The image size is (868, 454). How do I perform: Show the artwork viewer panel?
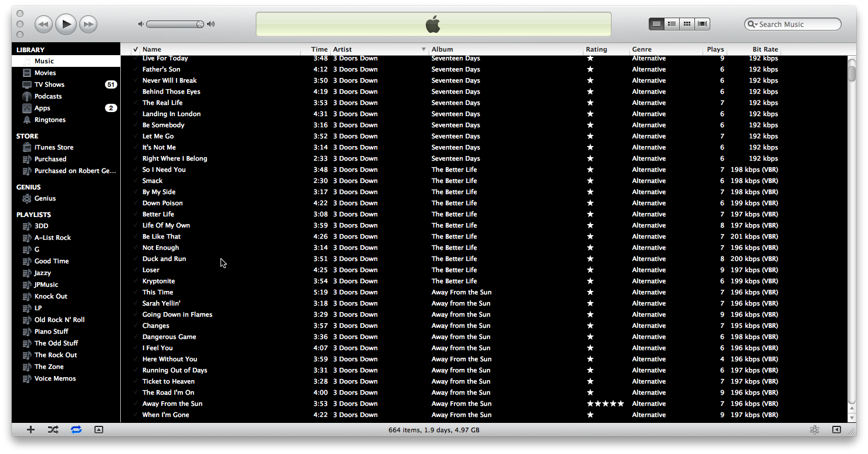pyautogui.click(x=99, y=429)
